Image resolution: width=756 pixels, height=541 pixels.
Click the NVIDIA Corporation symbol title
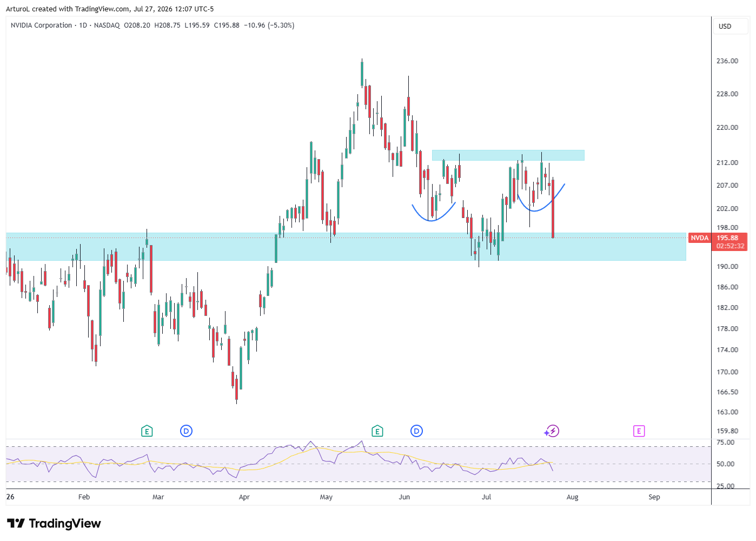(x=41, y=25)
